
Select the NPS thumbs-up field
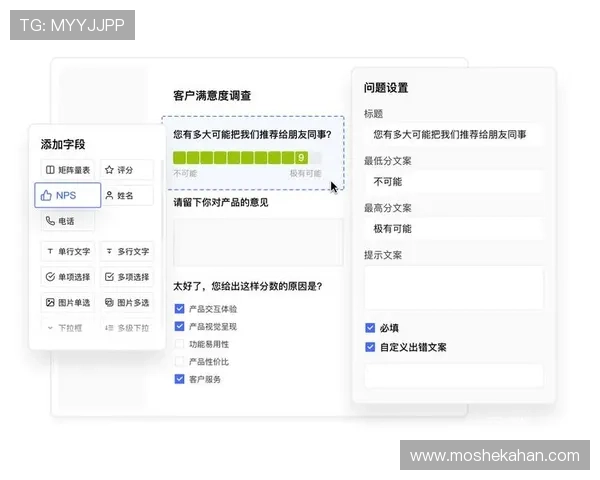[x=68, y=195]
